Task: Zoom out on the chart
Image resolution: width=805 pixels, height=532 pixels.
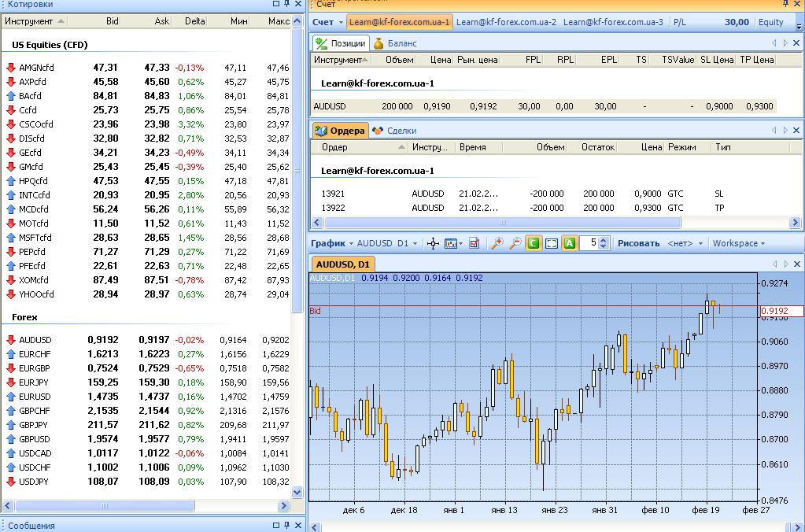Action: (515, 243)
